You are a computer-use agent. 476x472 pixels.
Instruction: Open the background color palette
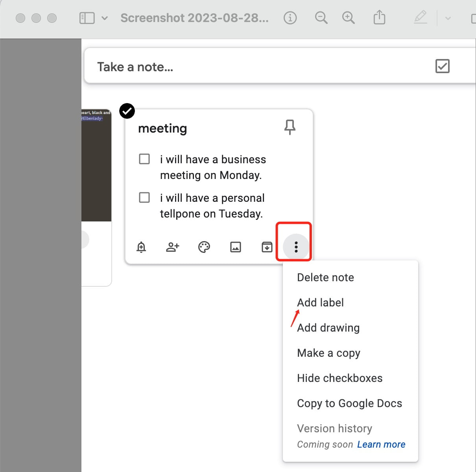tap(204, 247)
